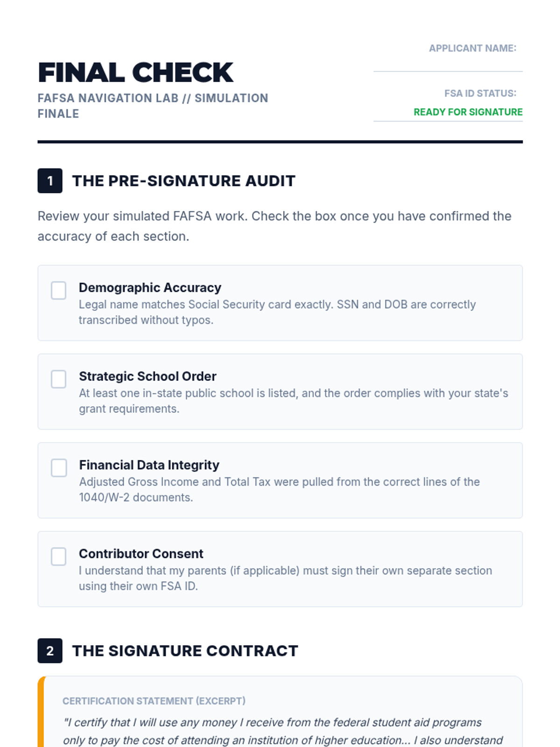Screen dimensions: 560x747
Task: Mark the Contributor Consent checkbox
Action: tap(59, 557)
